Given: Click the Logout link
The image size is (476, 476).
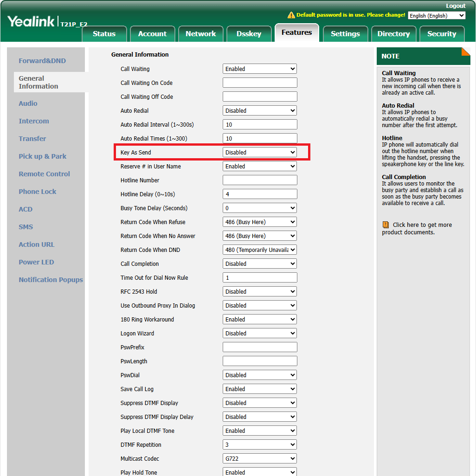Looking at the screenshot, I should 455,6.
